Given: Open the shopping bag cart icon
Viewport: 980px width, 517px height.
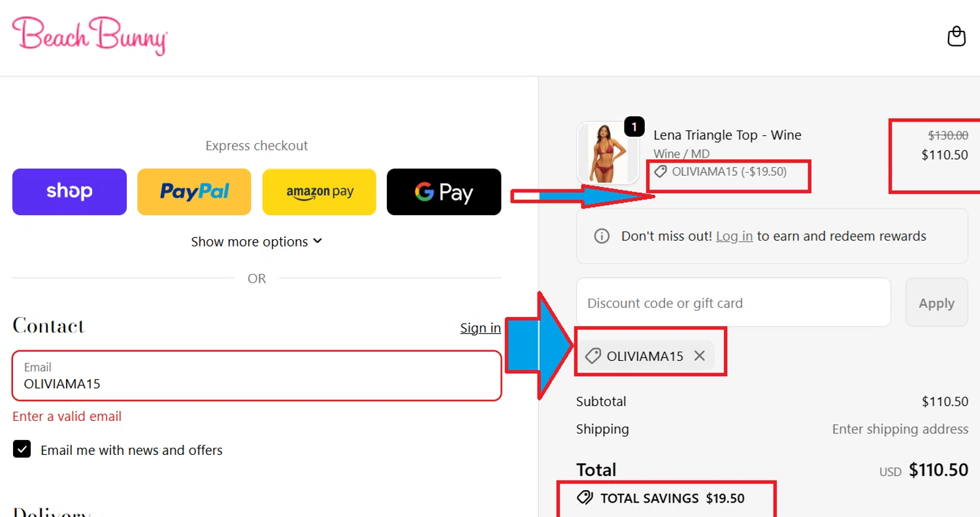Looking at the screenshot, I should tap(956, 36).
